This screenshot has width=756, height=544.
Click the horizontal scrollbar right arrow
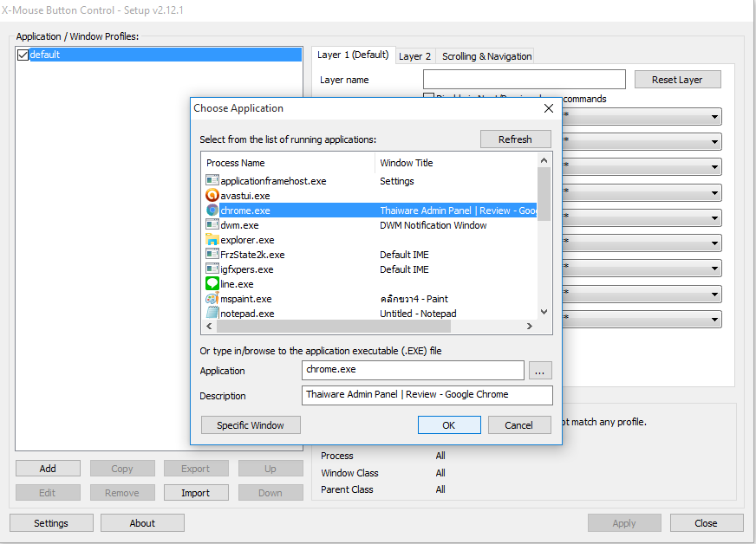click(530, 327)
